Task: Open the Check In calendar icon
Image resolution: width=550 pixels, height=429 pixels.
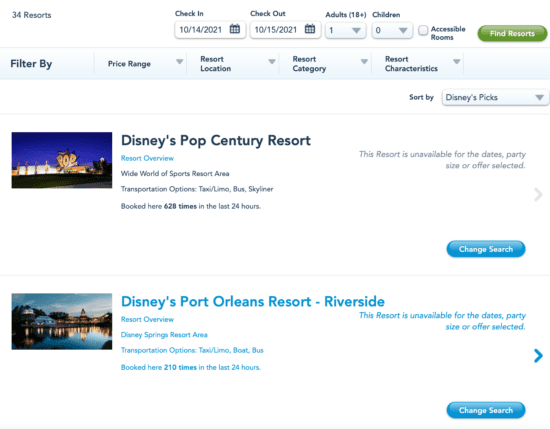Action: point(235,29)
